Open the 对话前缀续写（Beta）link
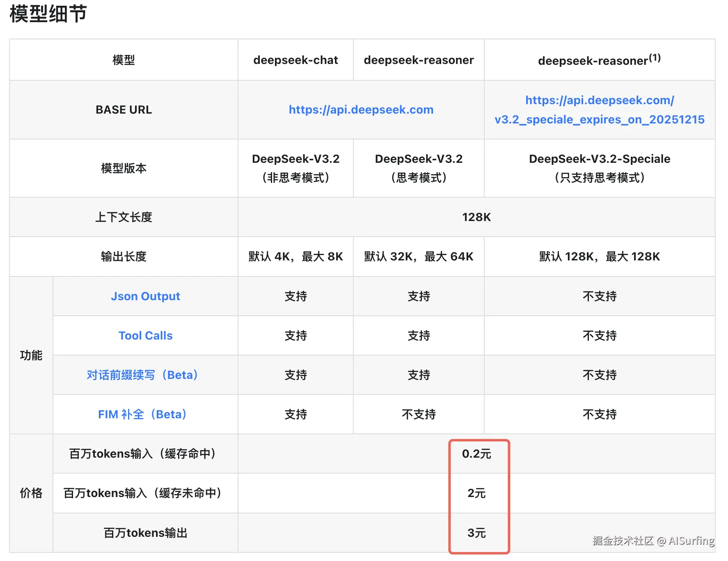Image resolution: width=728 pixels, height=561 pixels. point(142,375)
